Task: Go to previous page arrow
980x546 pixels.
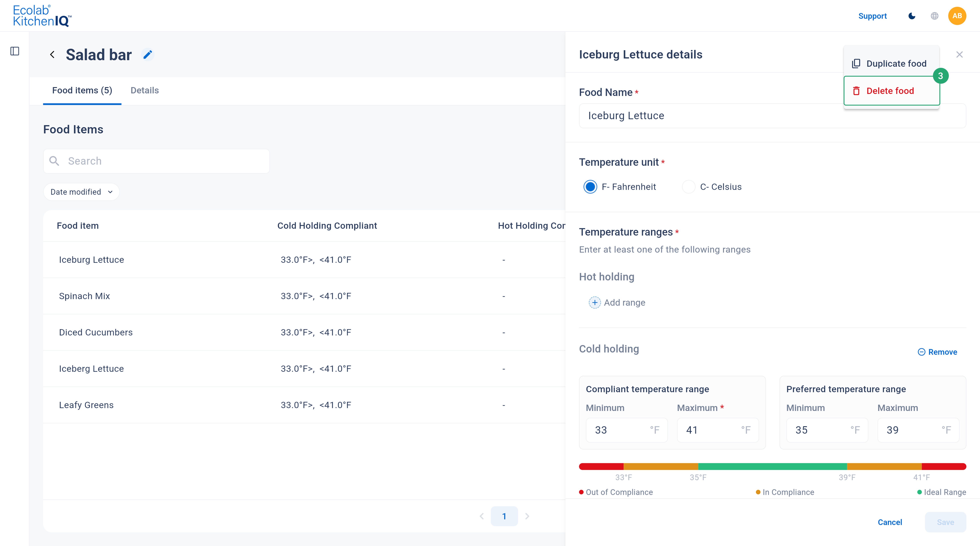Action: 482,516
